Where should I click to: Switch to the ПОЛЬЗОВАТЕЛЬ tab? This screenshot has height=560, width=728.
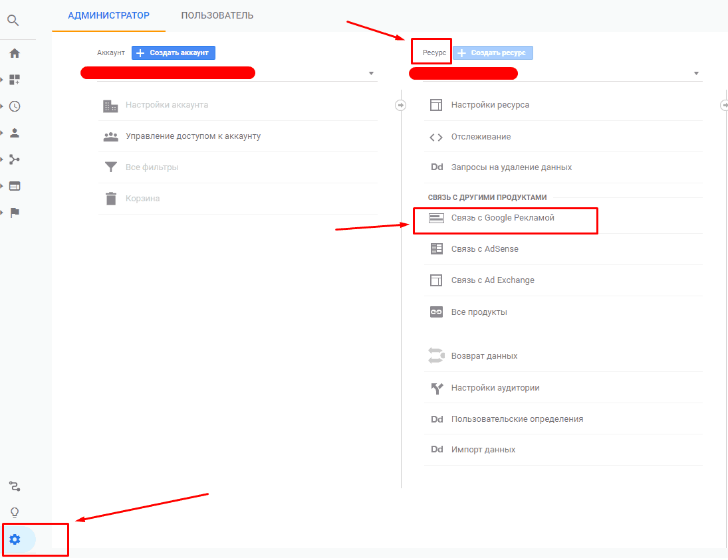pos(217,15)
